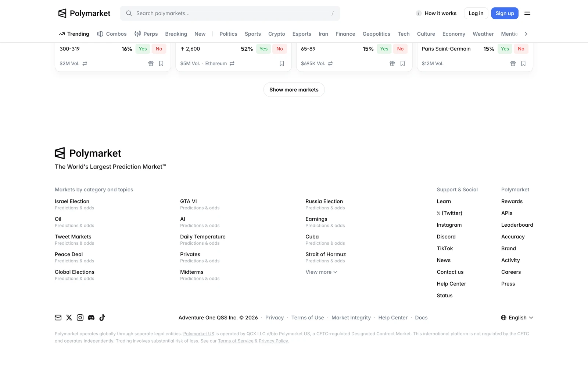Click repeat icon next to $695K Vol.

[330, 63]
